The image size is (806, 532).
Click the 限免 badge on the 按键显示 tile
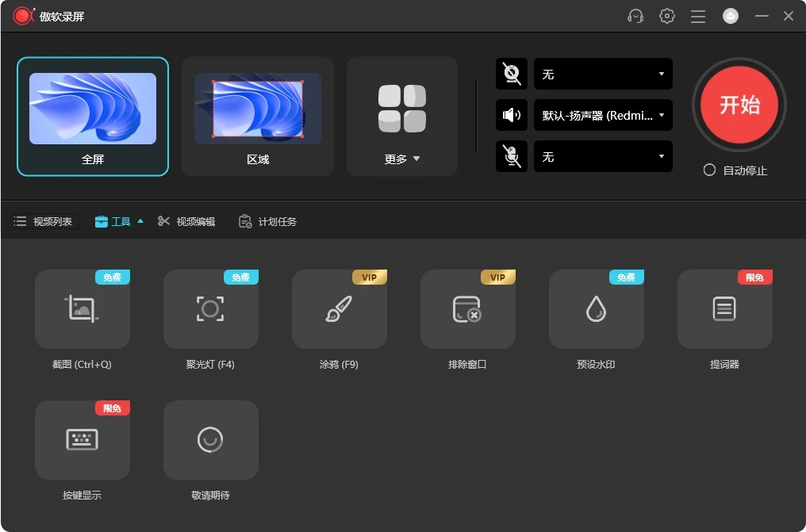point(113,408)
